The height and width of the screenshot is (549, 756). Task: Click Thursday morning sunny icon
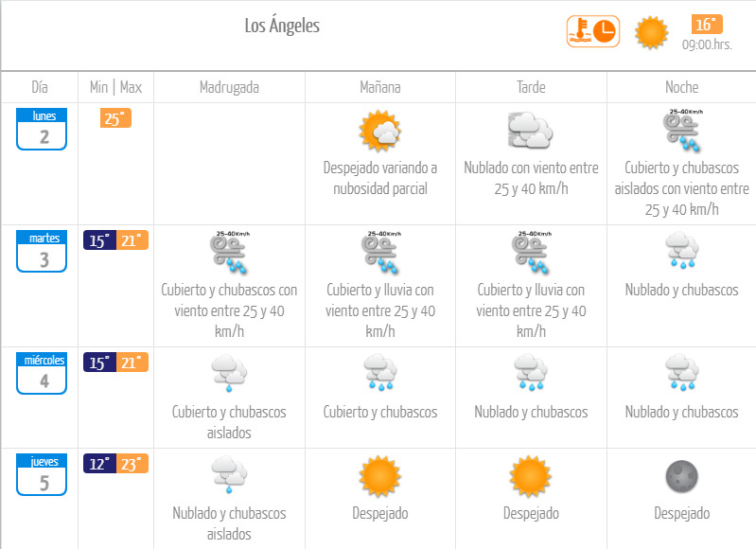pyautogui.click(x=379, y=476)
